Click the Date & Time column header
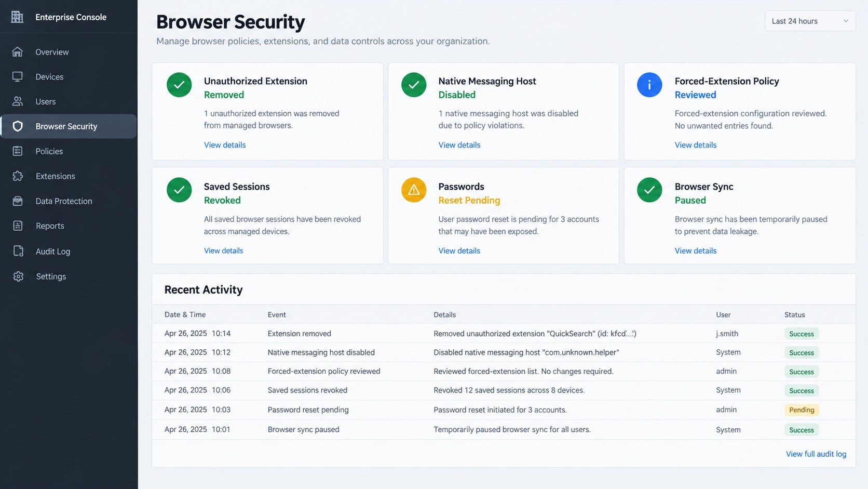 (185, 314)
